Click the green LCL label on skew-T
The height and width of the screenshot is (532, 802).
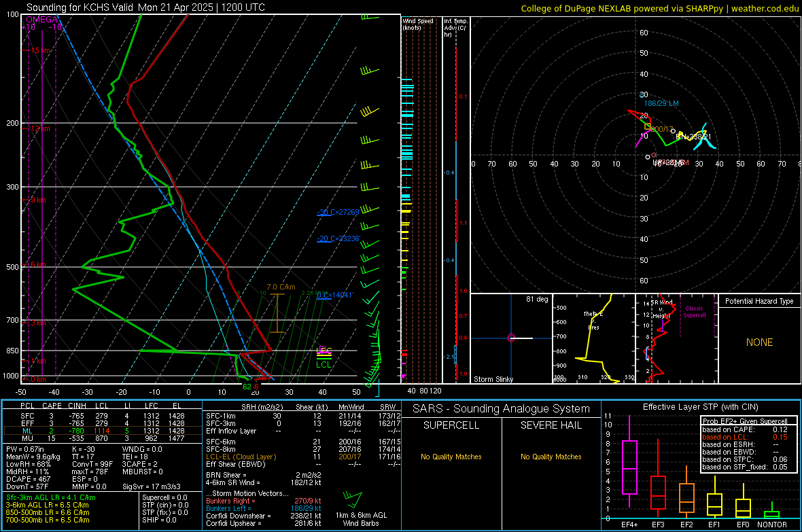[324, 364]
